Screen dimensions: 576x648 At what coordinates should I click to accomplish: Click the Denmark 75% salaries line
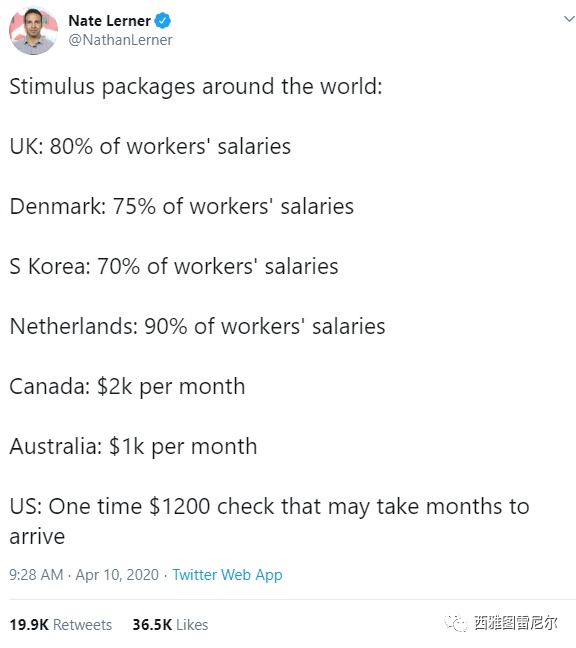point(181,207)
